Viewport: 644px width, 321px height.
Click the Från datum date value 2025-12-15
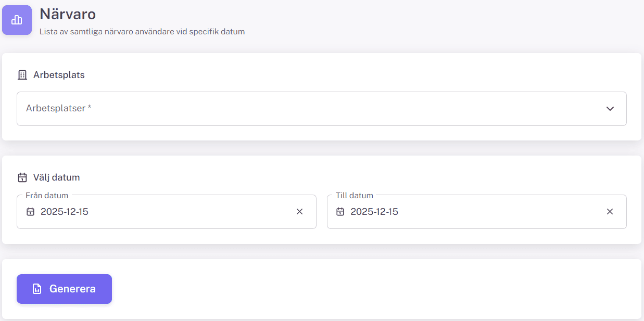(x=65, y=212)
